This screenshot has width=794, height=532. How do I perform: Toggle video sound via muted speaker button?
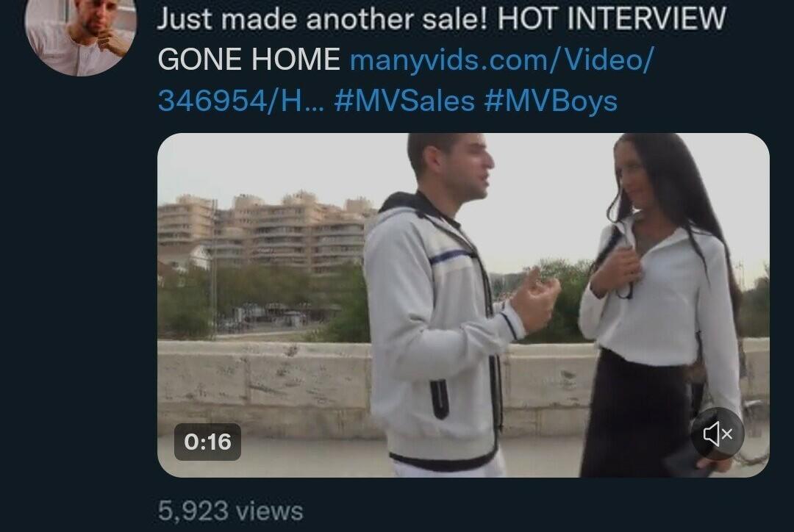tap(718, 434)
